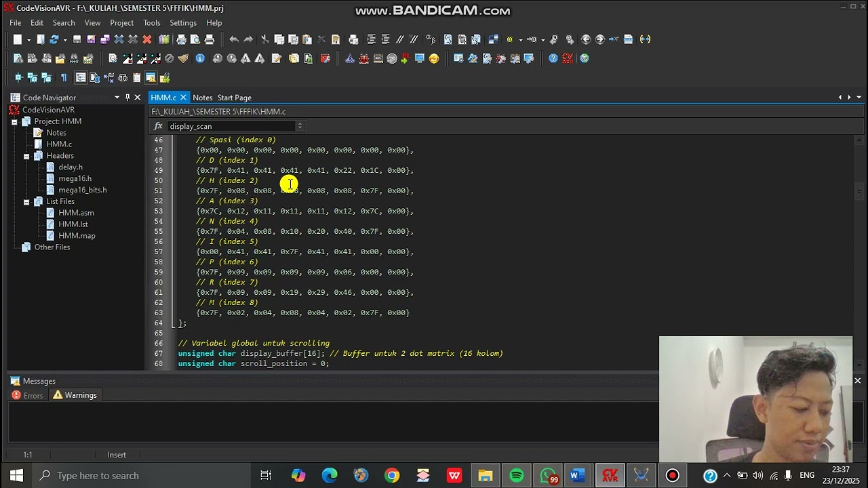Viewport: 868px width, 488px height.
Task: Toggle bookmark using the yellow 0 icon
Action: tap(509, 39)
